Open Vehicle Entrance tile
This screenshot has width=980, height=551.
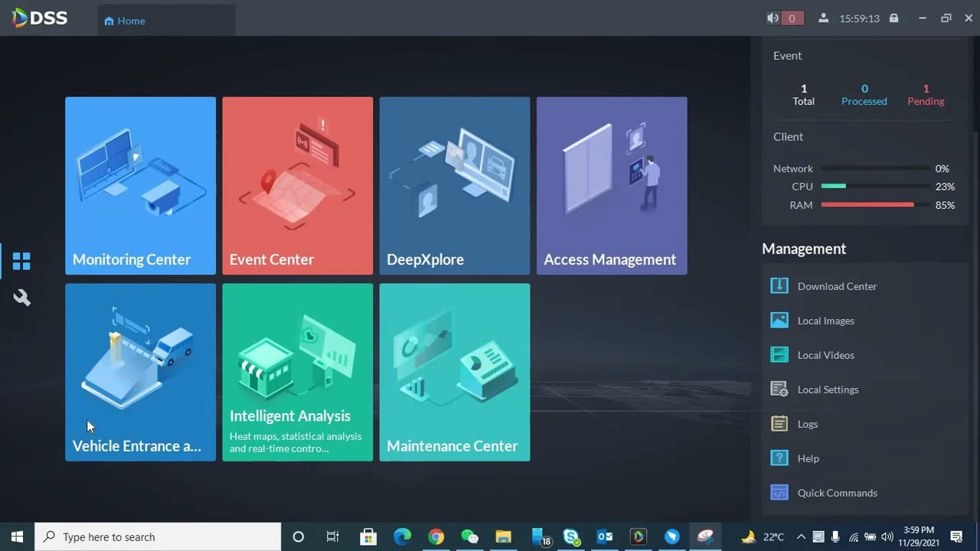coord(140,372)
